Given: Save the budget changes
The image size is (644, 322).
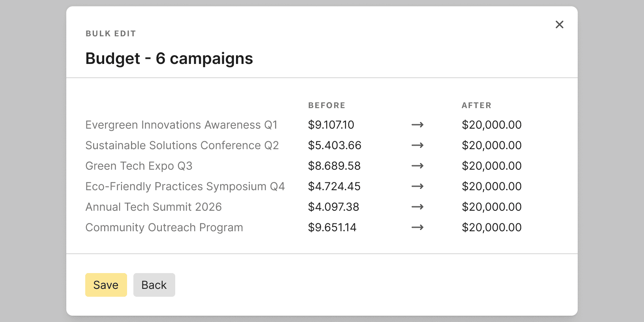Looking at the screenshot, I should click(x=106, y=285).
